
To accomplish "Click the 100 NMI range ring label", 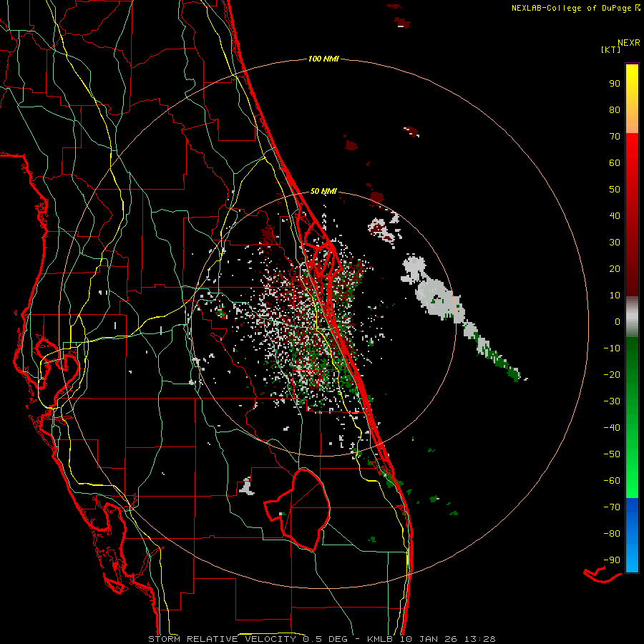I will [323, 59].
